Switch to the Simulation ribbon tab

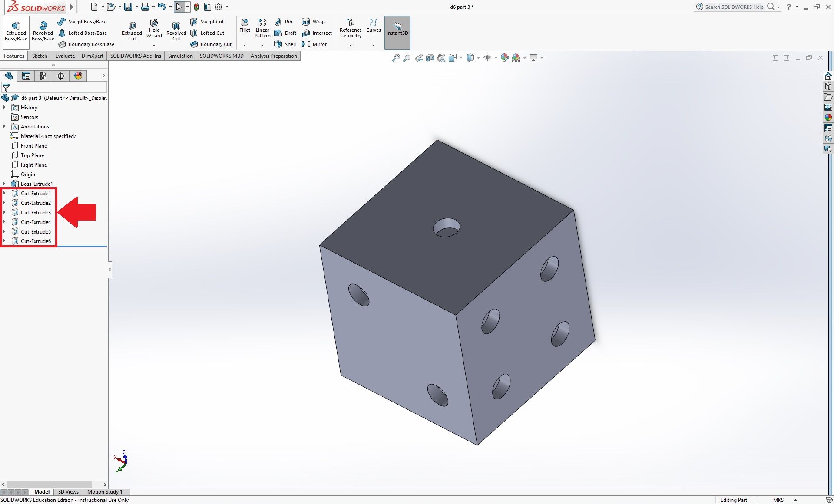click(x=180, y=56)
